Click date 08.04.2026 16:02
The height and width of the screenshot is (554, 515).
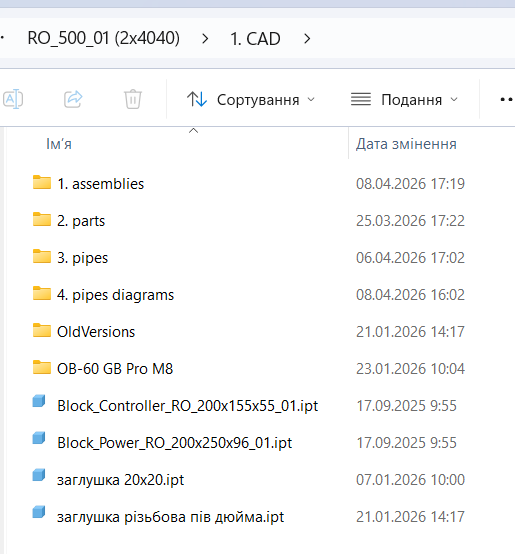point(410,295)
